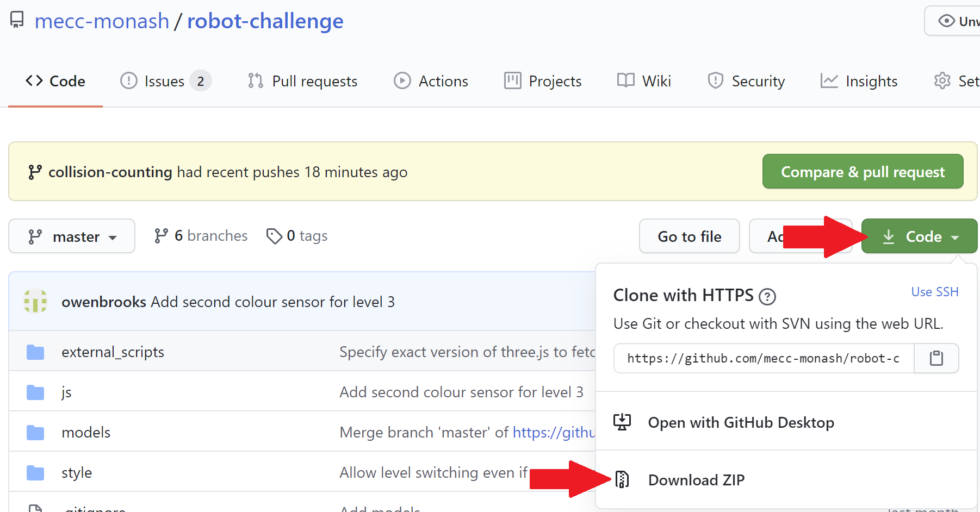Click the Go to file button
Screen dimensions: 980x512
[690, 236]
